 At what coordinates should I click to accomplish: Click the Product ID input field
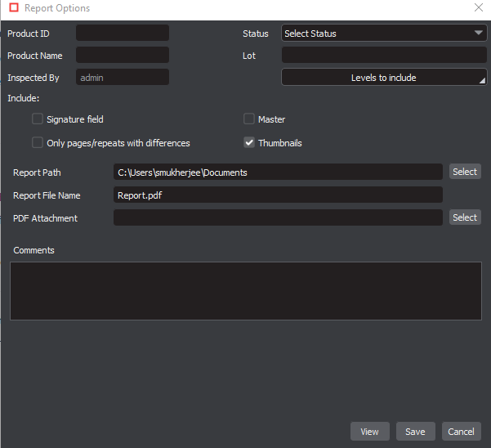pos(123,34)
